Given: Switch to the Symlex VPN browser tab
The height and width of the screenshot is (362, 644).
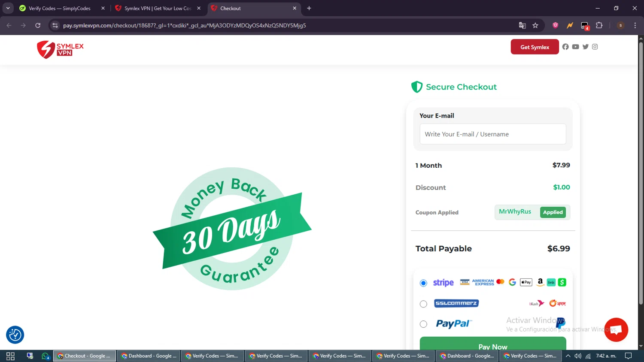Looking at the screenshot, I should [158, 8].
